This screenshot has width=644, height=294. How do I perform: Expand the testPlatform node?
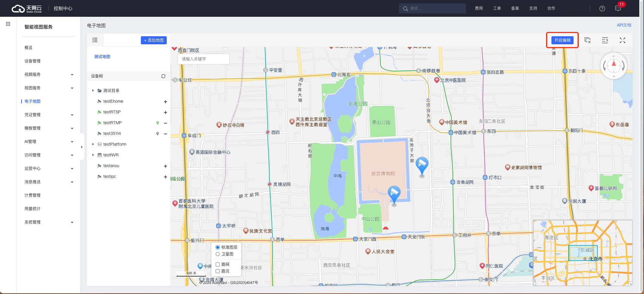(x=93, y=144)
